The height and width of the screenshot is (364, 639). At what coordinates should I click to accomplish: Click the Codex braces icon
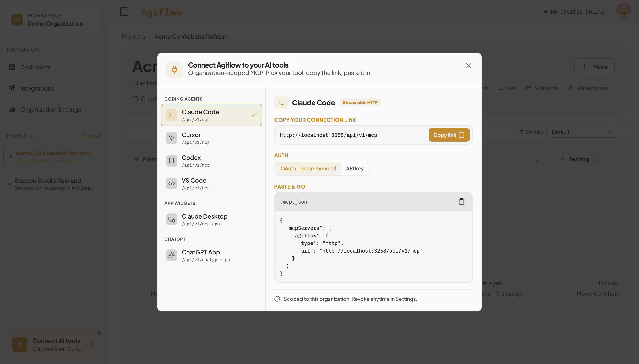pos(171,160)
